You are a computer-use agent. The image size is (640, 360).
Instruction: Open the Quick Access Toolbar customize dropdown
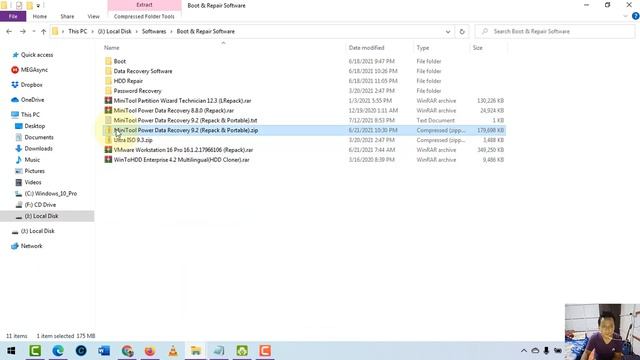click(x=38, y=6)
